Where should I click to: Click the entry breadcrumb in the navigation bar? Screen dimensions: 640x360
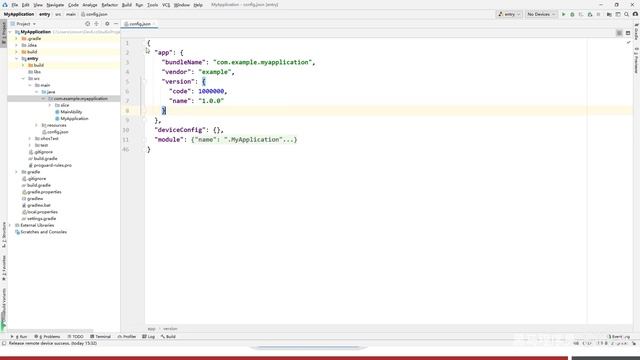pos(44,14)
